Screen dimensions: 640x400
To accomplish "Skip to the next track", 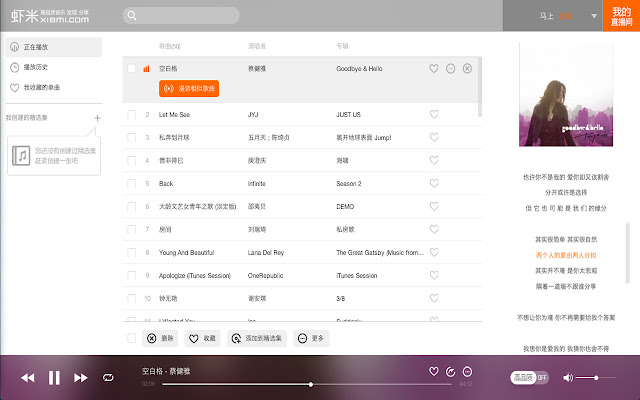I will tap(81, 378).
